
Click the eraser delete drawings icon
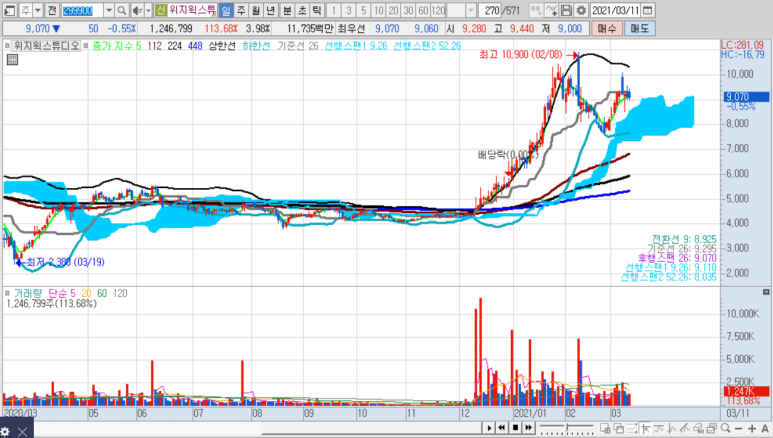(698, 428)
